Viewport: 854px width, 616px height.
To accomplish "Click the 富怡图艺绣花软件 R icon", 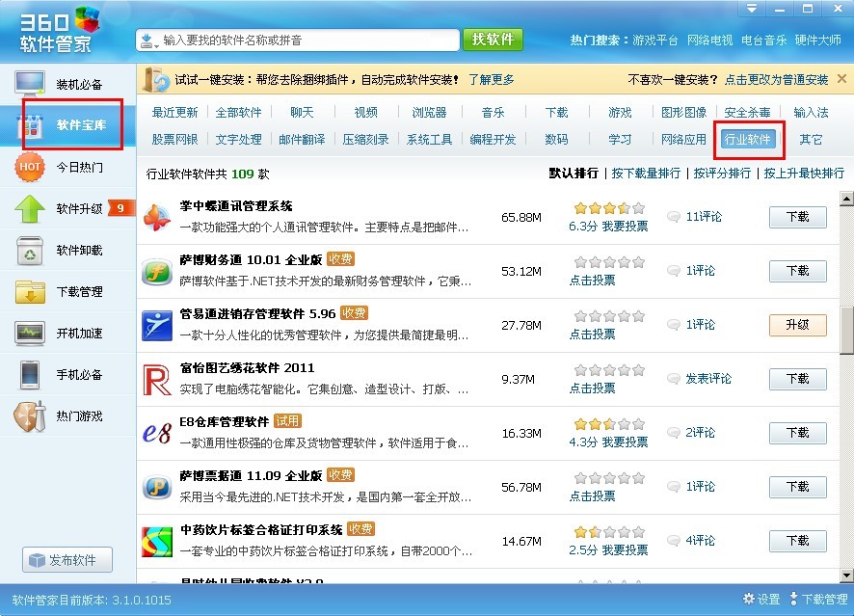I will click(x=157, y=379).
